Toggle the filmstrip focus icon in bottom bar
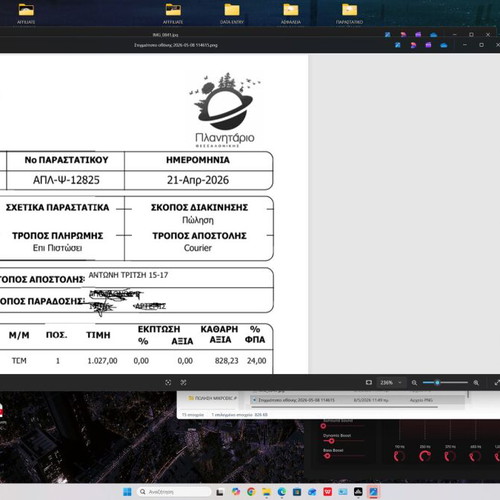This screenshot has width=500, height=500. [x=168, y=382]
